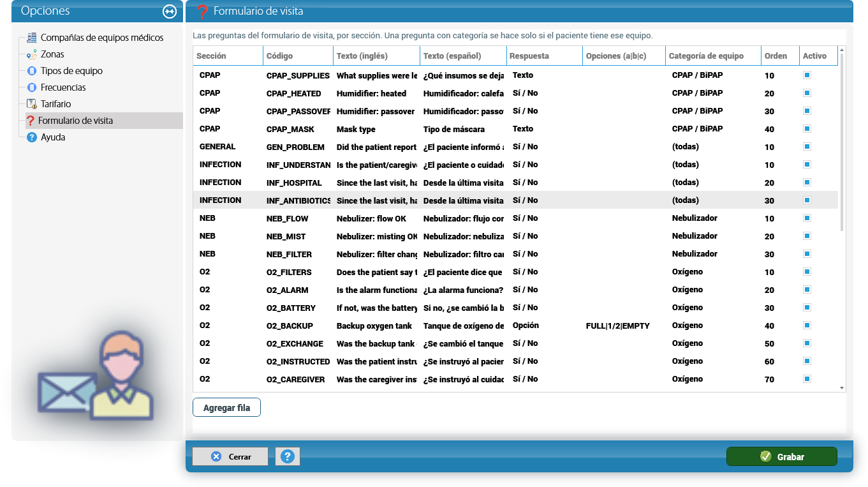Toggle Activo checkbox for NEB_FLOW
The width and height of the screenshot is (868, 487).
(807, 218)
